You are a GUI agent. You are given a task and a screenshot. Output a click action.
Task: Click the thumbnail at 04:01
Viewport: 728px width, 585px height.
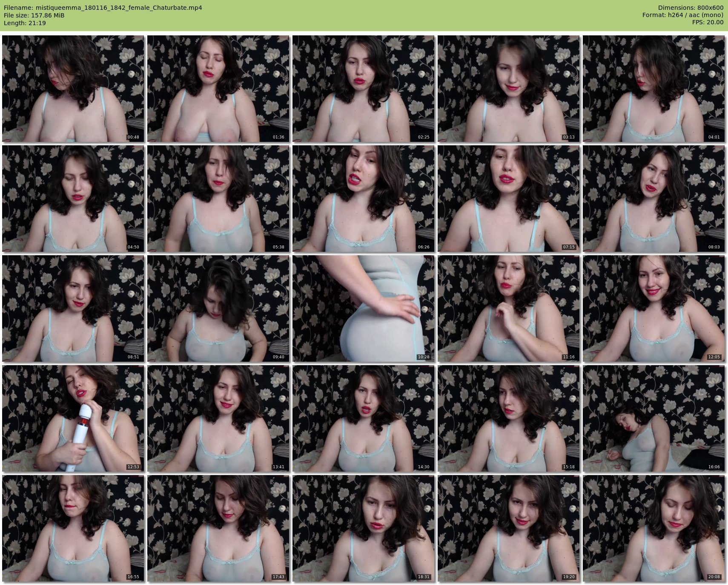pos(654,89)
